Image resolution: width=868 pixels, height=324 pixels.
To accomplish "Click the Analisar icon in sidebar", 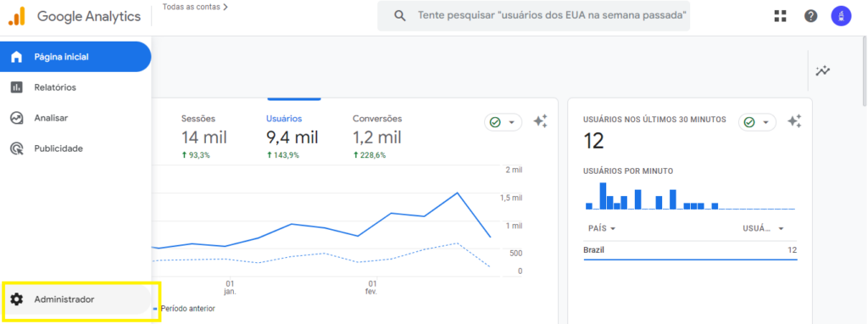I will [x=17, y=118].
